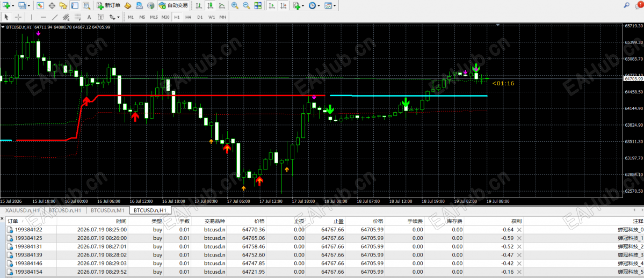Click the periods clock icon
Viewport: 644px width, 278px height.
click(313, 6)
